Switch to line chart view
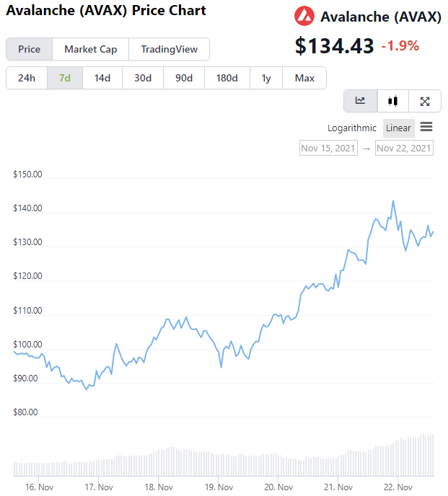 click(x=360, y=101)
